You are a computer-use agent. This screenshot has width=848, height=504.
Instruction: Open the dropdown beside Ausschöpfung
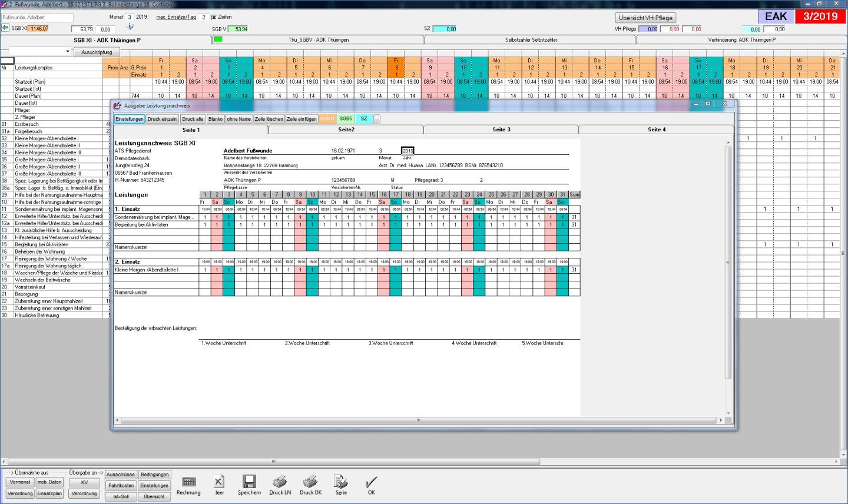click(x=68, y=52)
